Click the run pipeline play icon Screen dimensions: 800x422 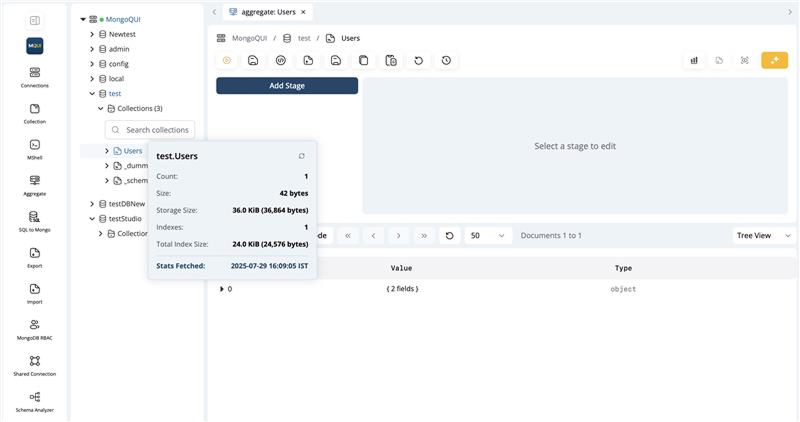coord(227,60)
